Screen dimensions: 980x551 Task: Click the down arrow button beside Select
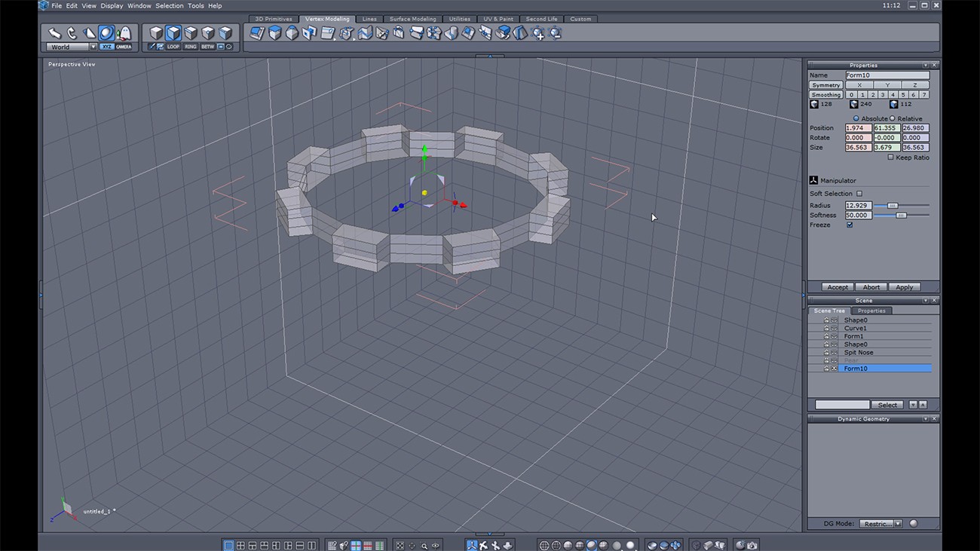(x=913, y=405)
